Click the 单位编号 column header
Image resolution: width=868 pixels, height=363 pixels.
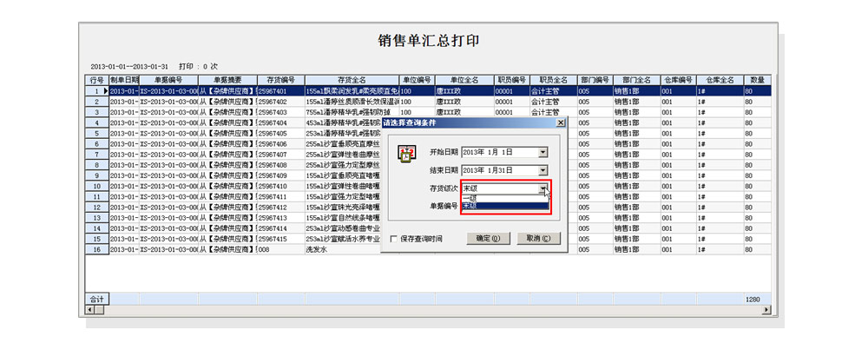[417, 81]
